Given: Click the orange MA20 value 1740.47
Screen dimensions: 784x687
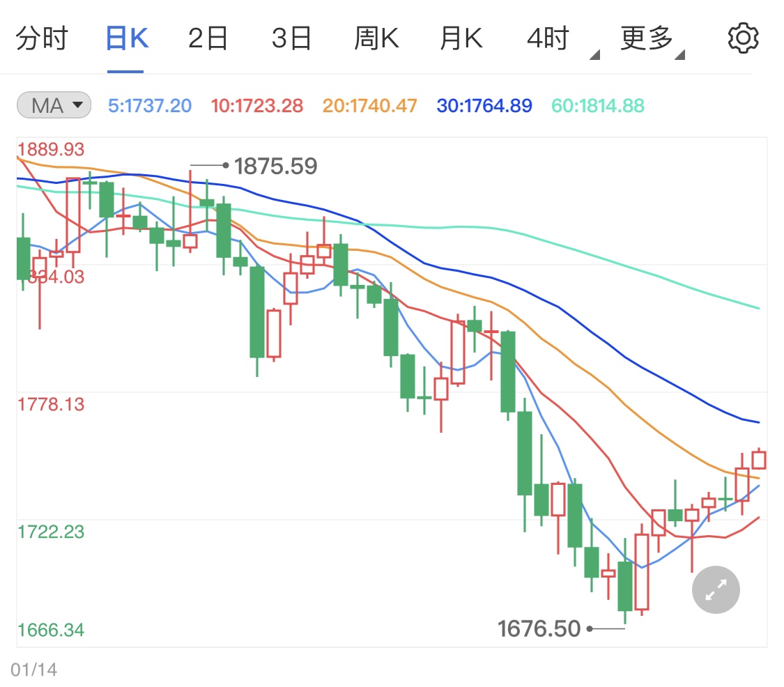Looking at the screenshot, I should 369,105.
